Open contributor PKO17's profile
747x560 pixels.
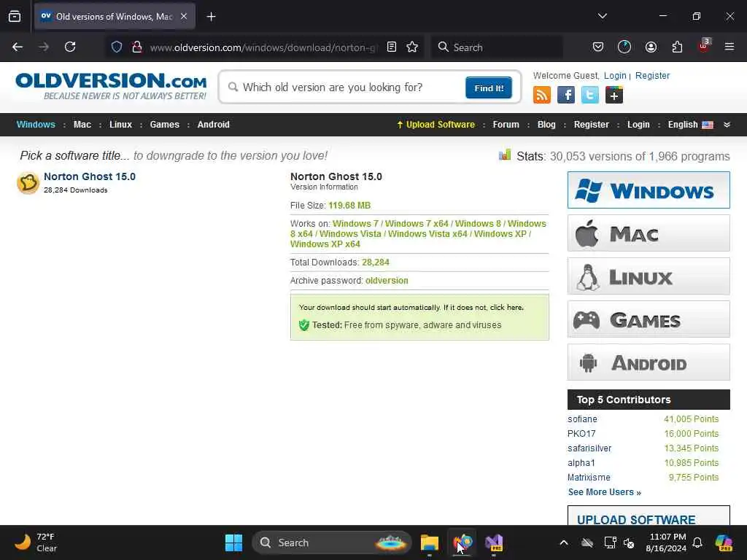581,434
